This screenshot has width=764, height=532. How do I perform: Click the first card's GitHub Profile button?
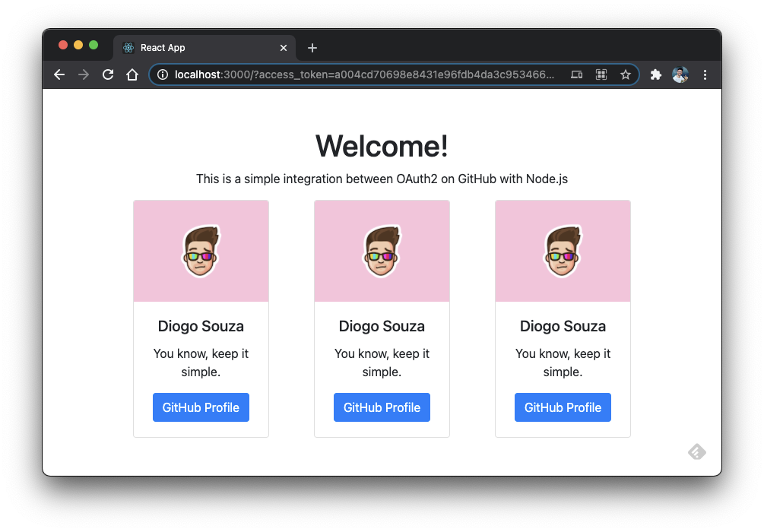point(201,407)
